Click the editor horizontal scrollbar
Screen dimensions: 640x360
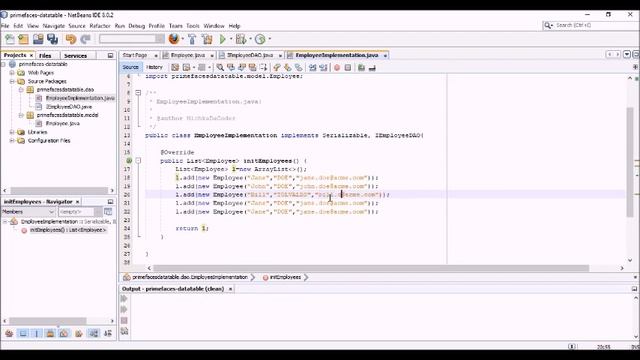(x=371, y=268)
